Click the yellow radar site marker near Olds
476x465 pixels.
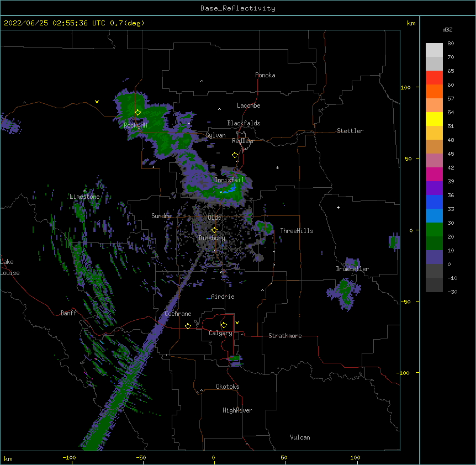[x=214, y=230]
